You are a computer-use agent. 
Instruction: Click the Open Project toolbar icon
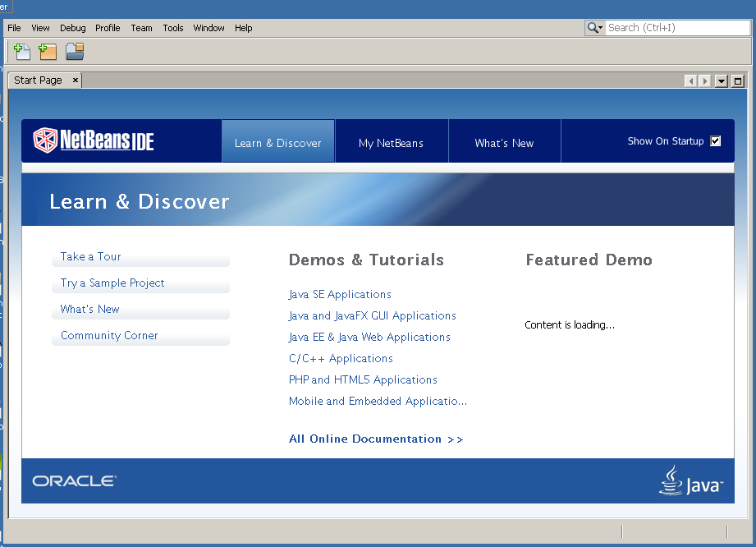click(x=75, y=52)
